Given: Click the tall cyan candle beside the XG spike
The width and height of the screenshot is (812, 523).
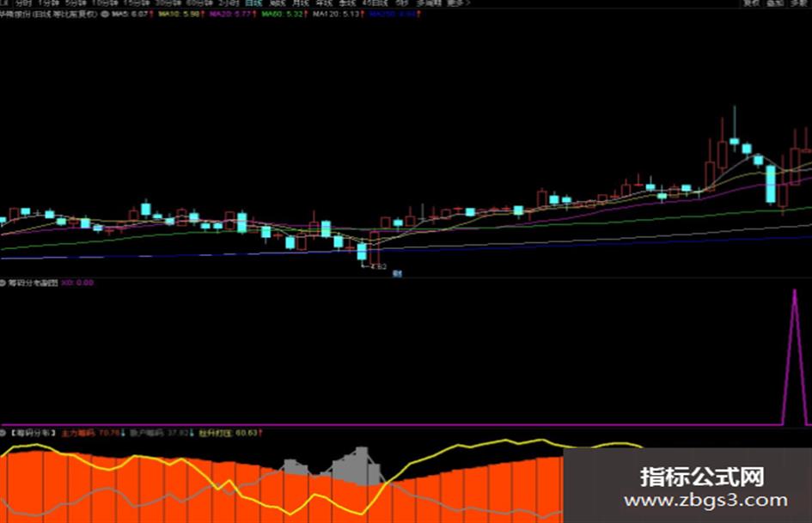Looking at the screenshot, I should 771,185.
